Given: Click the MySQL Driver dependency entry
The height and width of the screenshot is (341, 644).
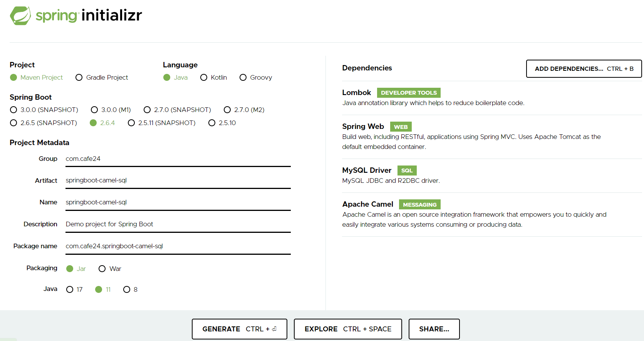Looking at the screenshot, I should pos(492,176).
